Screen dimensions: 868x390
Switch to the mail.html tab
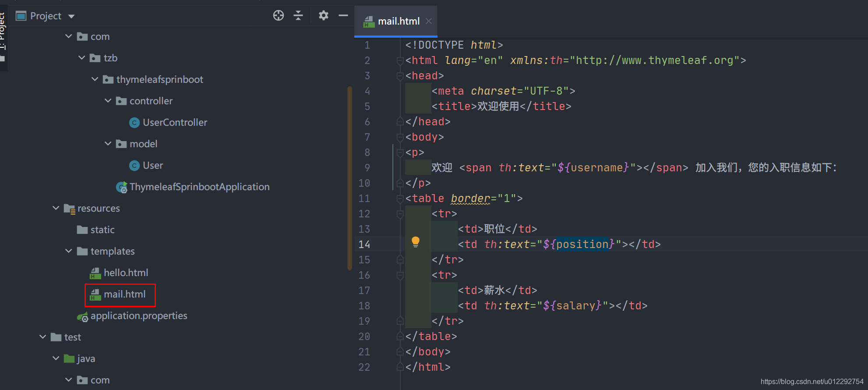coord(395,21)
